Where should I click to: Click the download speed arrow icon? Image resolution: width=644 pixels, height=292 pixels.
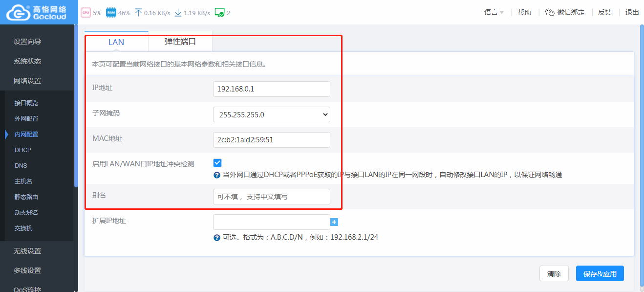coord(178,13)
